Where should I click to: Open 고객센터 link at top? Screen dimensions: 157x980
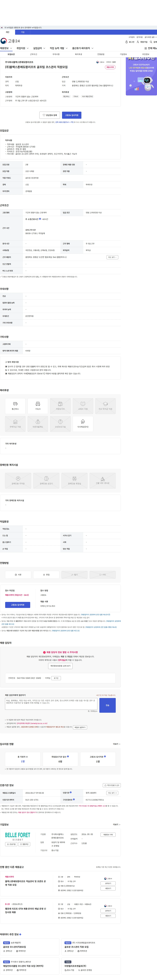coord(131,37)
